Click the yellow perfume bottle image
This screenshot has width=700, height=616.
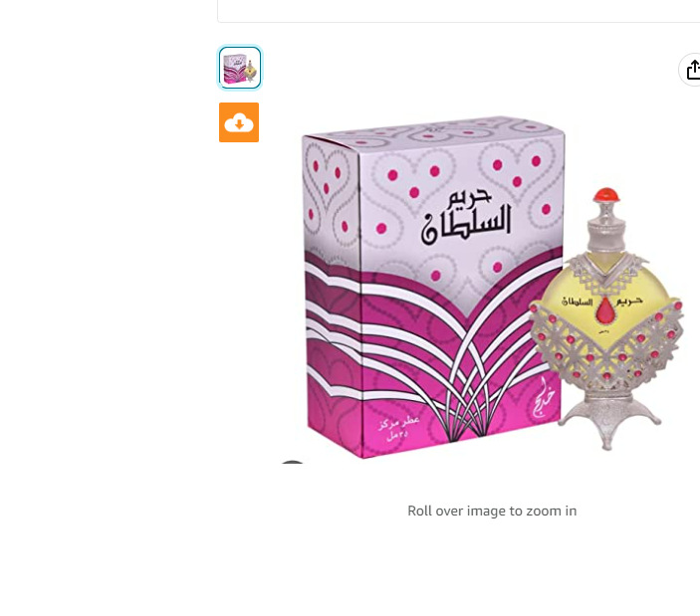[x=605, y=318]
